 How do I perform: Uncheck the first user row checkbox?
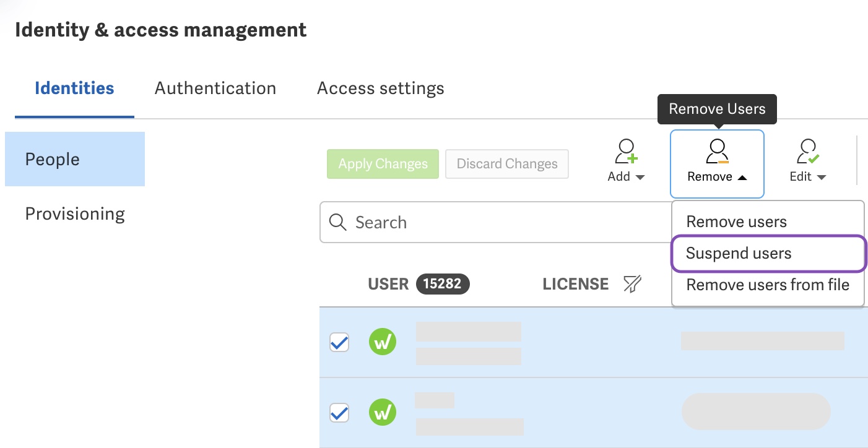(x=339, y=342)
